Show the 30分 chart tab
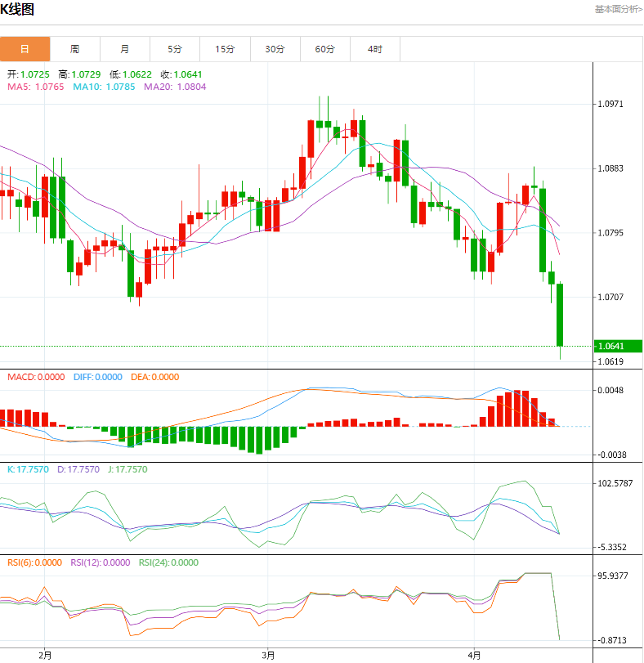 275,49
